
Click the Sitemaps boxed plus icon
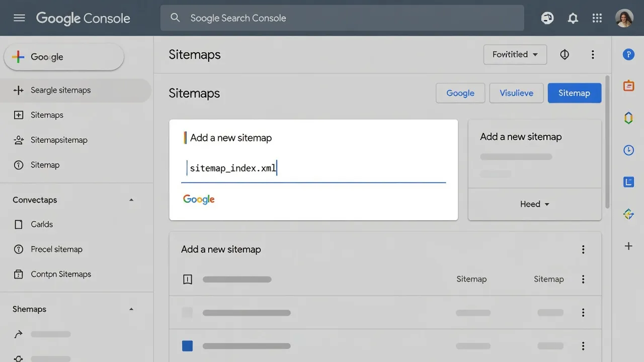coord(19,115)
